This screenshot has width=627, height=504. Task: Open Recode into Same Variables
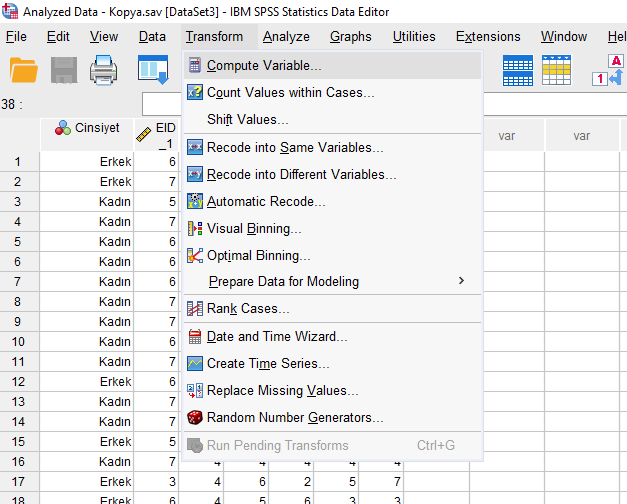pos(294,148)
